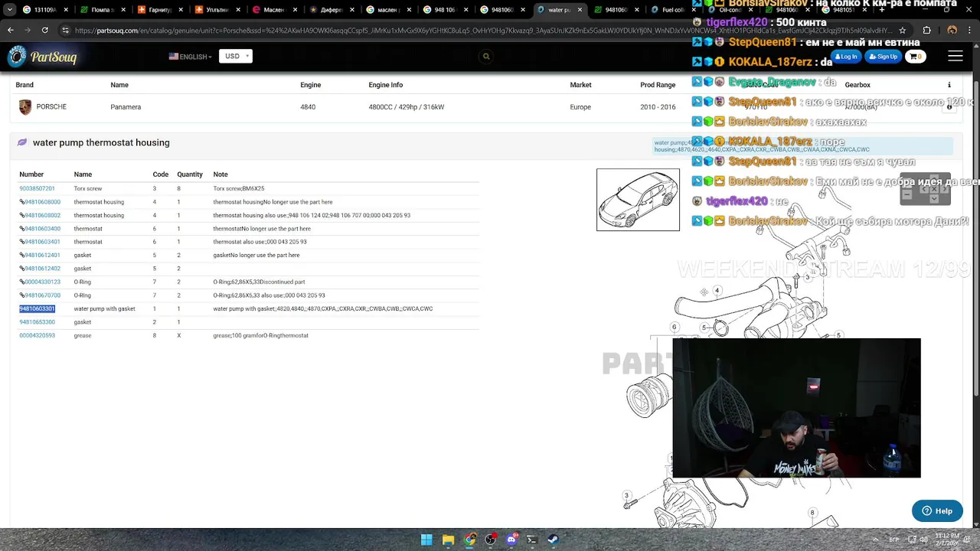Click the 'Panamera' name cell
Screen dimensions: 980x551
pos(126,107)
